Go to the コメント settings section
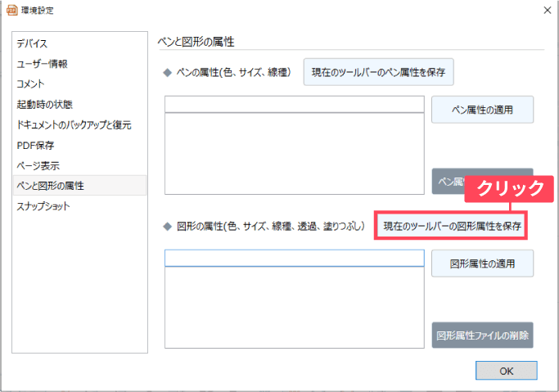 30,83
